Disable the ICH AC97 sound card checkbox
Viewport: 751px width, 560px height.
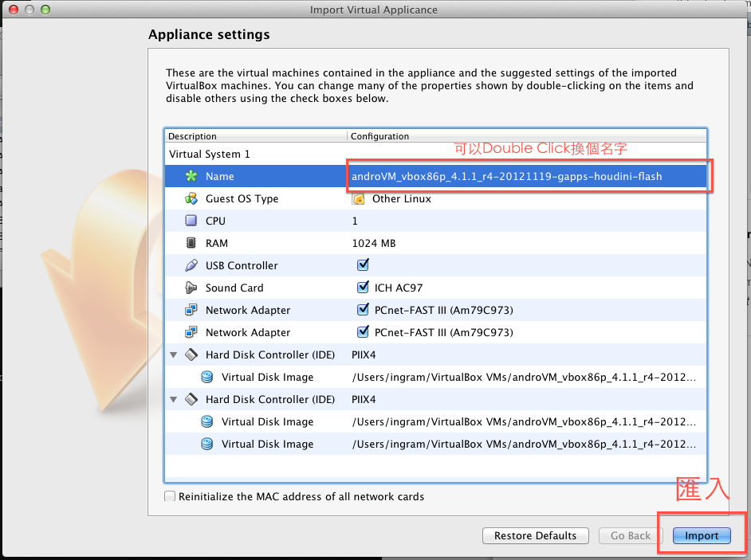click(364, 288)
